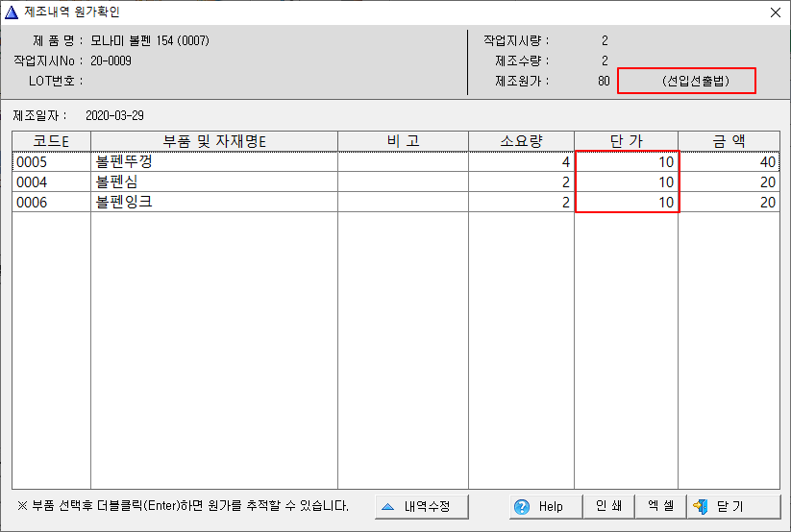Viewport: 791px width, 532px height.
Task: Select the row with code 0004
Action: pyautogui.click(x=396, y=182)
